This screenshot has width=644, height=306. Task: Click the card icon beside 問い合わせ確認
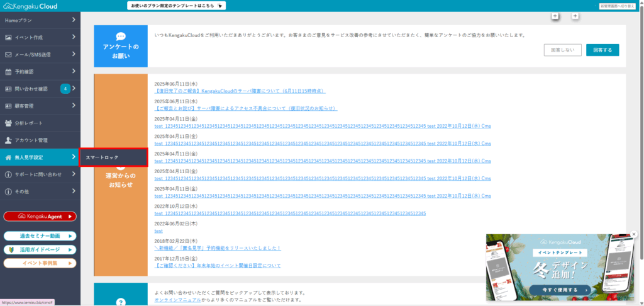pyautogui.click(x=8, y=89)
